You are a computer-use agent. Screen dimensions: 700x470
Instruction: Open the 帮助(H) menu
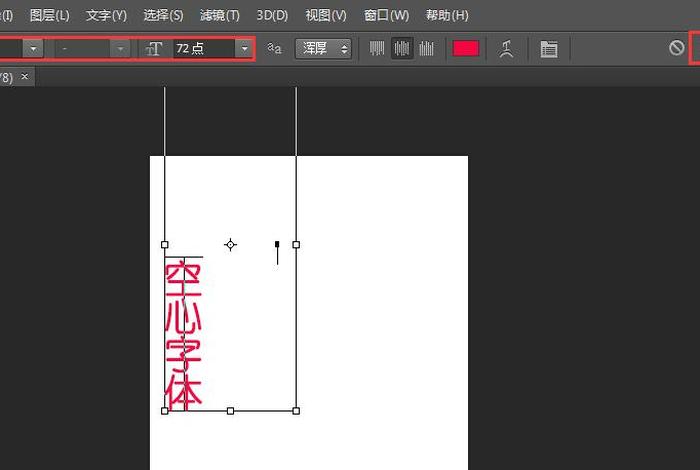tap(447, 16)
